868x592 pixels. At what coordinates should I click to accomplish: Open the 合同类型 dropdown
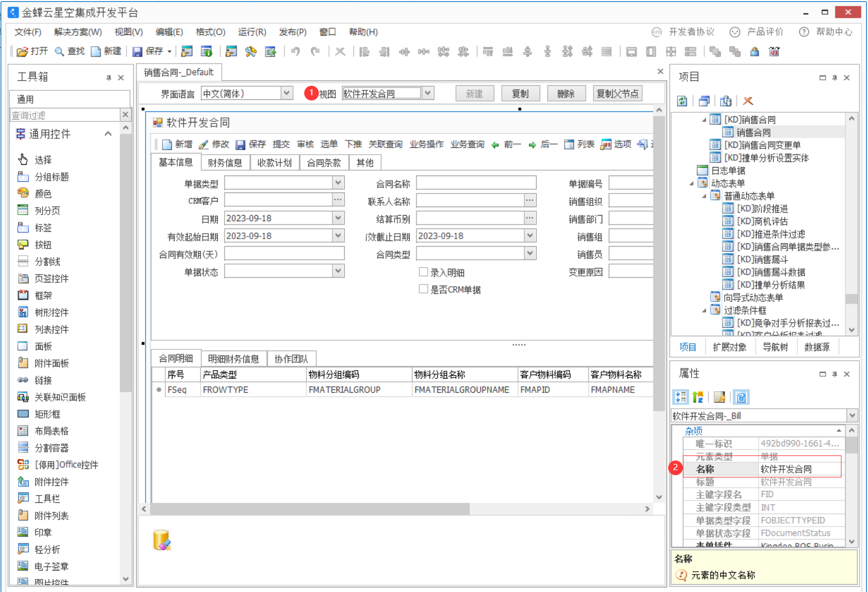coord(530,253)
